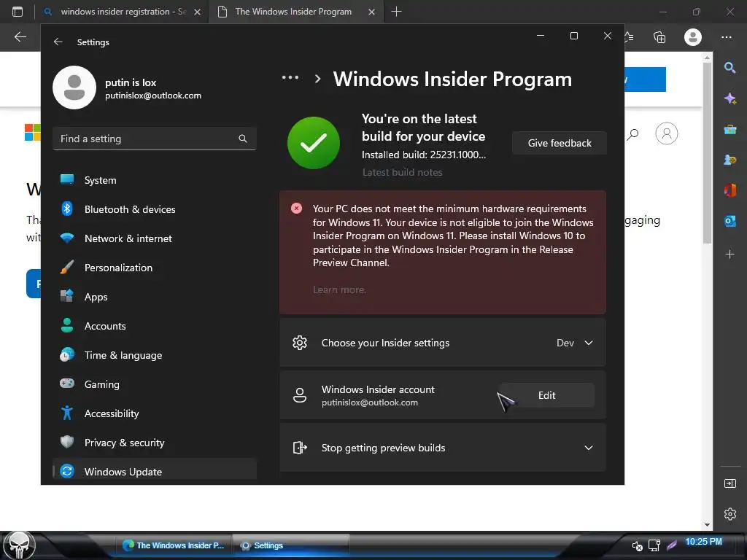747x560 pixels.
Task: Select Time & language in sidebar
Action: click(x=155, y=355)
